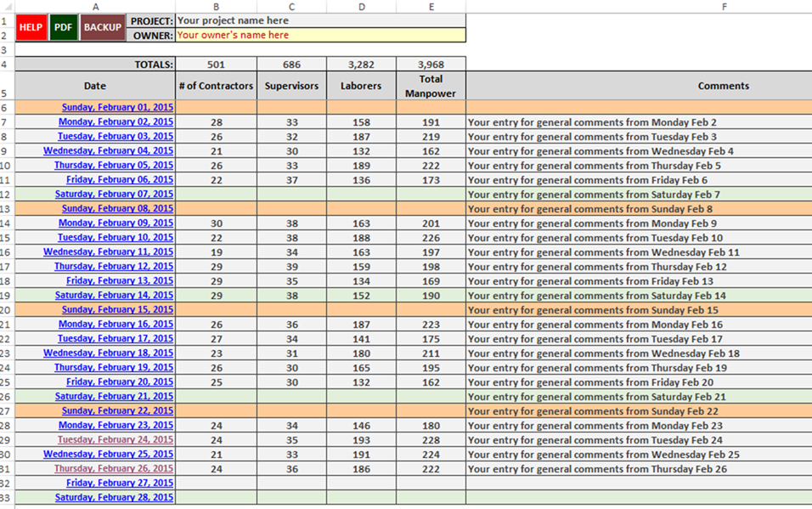This screenshot has width=812, height=509.
Task: Click the green PDF button
Action: tap(63, 27)
